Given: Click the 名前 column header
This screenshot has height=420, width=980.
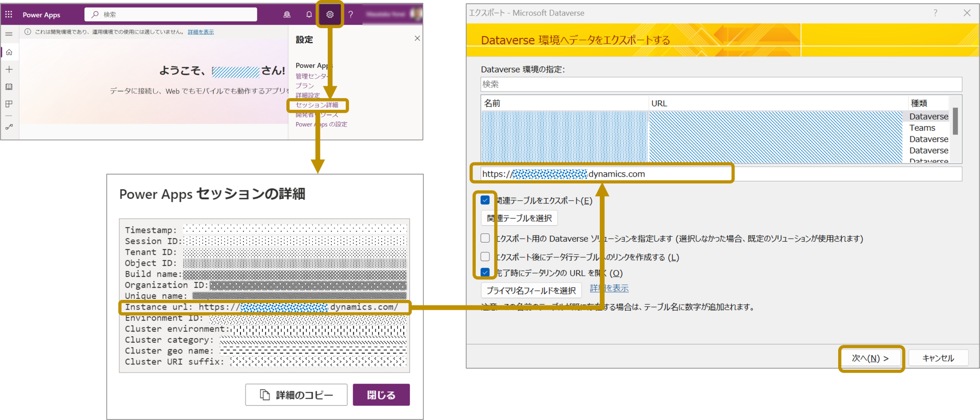Looking at the screenshot, I should coord(565,103).
